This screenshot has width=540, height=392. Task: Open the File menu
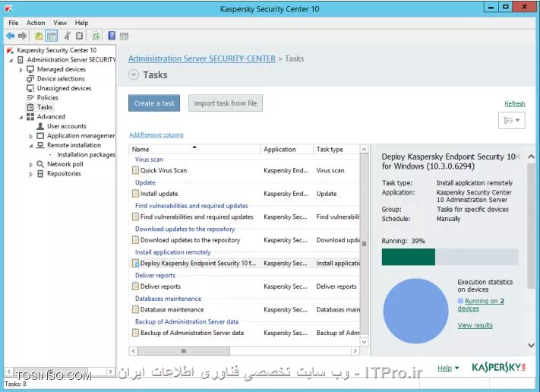coord(14,23)
